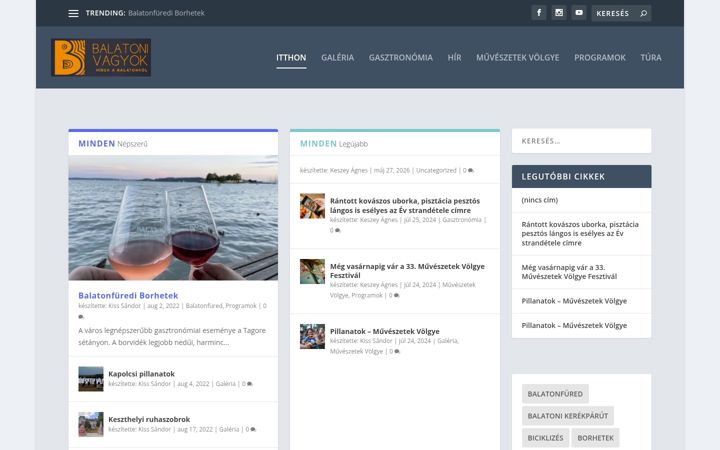This screenshot has height=450, width=720.
Task: Open Pillanatok – Művészetek Völgye article in Legújabb
Action: 384,331
